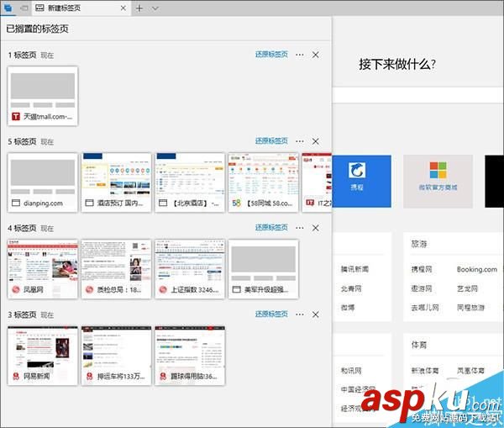Viewport: 504px width, 428px height.
Task: Close the 新建标签页 tab
Action: click(x=123, y=8)
